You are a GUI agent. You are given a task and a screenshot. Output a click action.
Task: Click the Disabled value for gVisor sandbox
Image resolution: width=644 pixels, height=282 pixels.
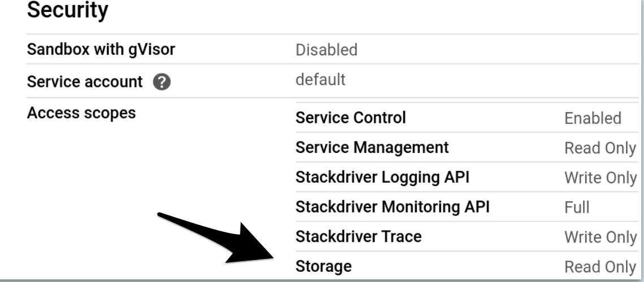[326, 50]
